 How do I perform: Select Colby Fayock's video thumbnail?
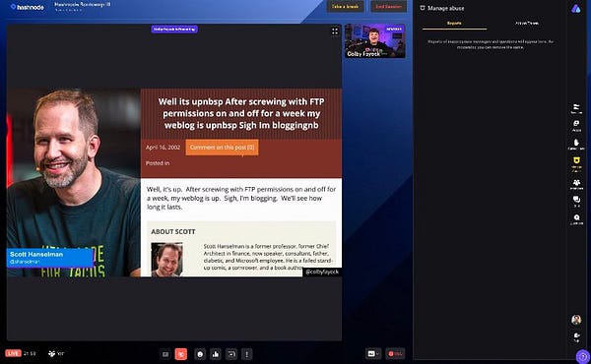tap(375, 40)
